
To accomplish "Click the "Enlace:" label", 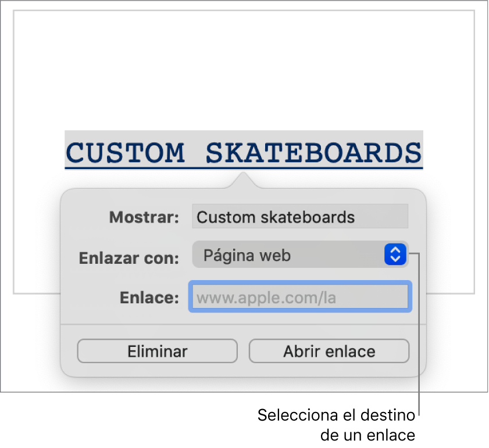I will pos(149,298).
